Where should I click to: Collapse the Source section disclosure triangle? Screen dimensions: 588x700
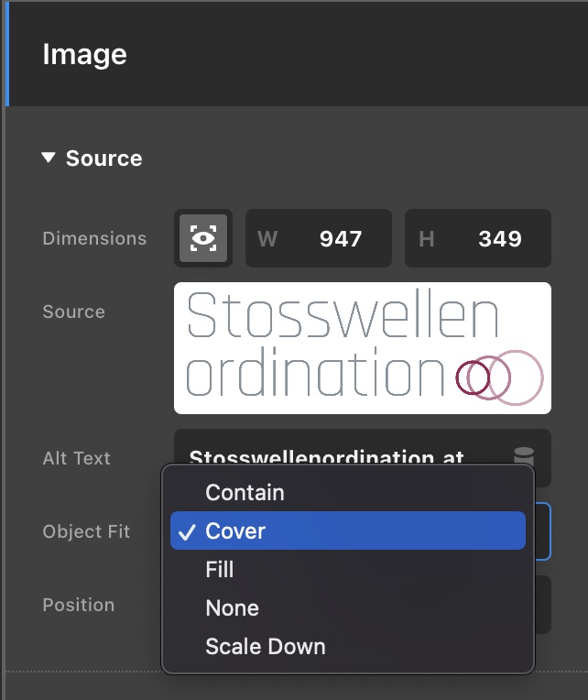point(49,159)
